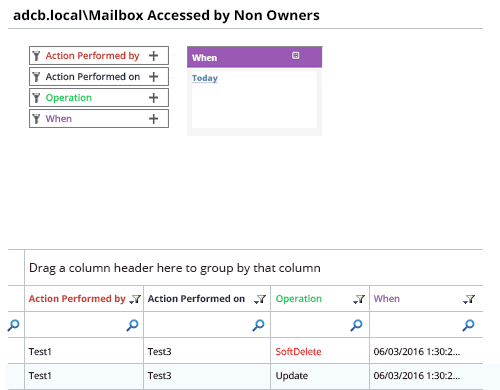Add Action Performed by filter using plus

pos(153,56)
